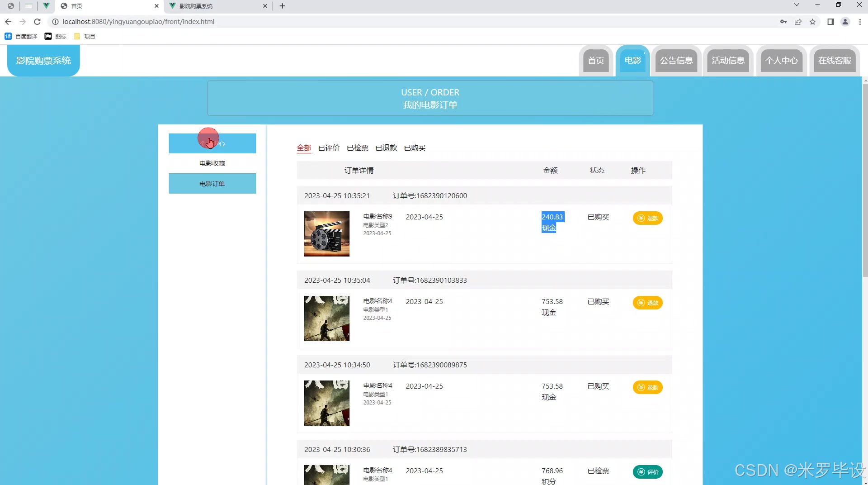Click timestamp 2023-04-25 10:30:36
This screenshot has height=485, width=868.
click(337, 450)
